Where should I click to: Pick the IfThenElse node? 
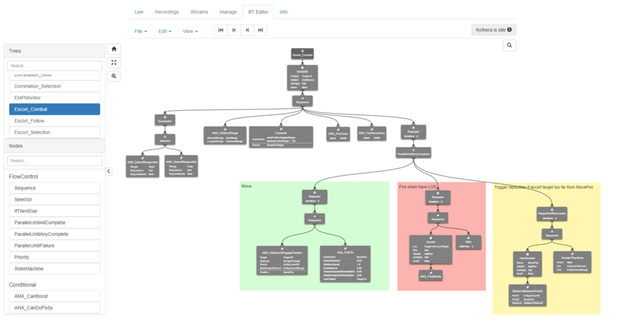55,211
